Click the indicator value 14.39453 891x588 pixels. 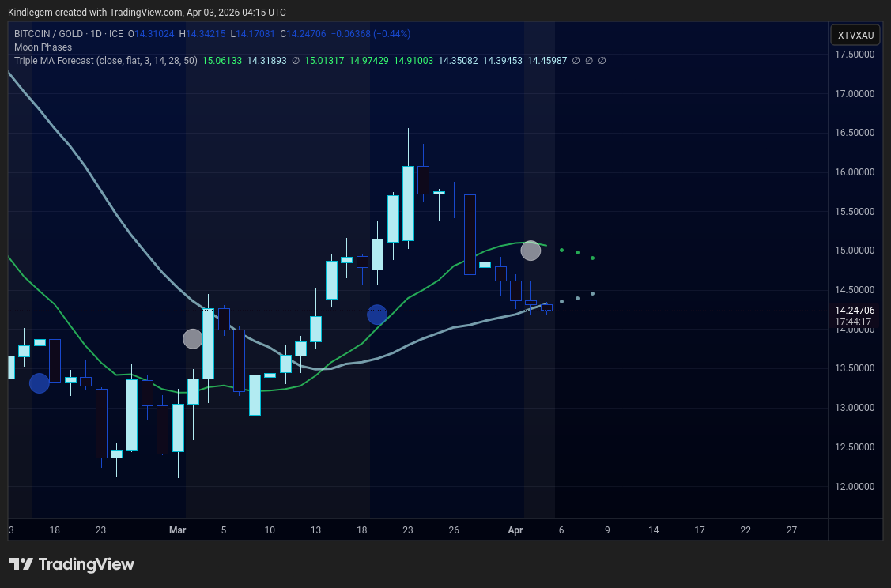502,61
